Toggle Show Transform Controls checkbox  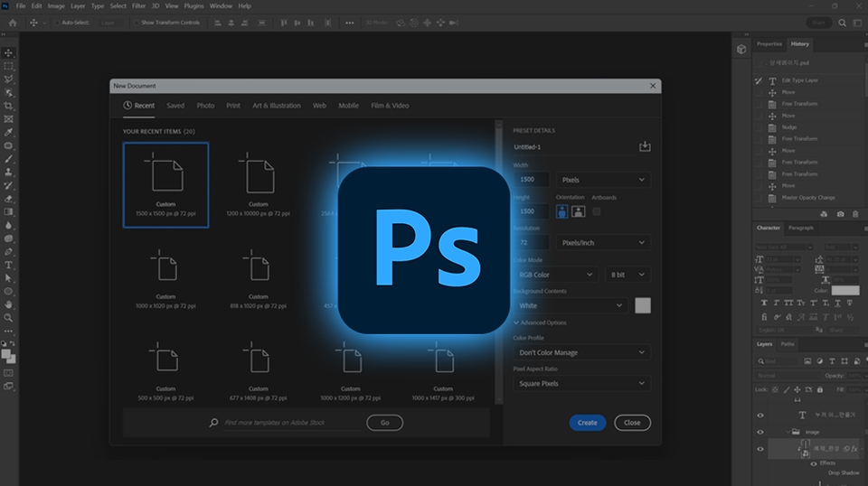coord(137,23)
